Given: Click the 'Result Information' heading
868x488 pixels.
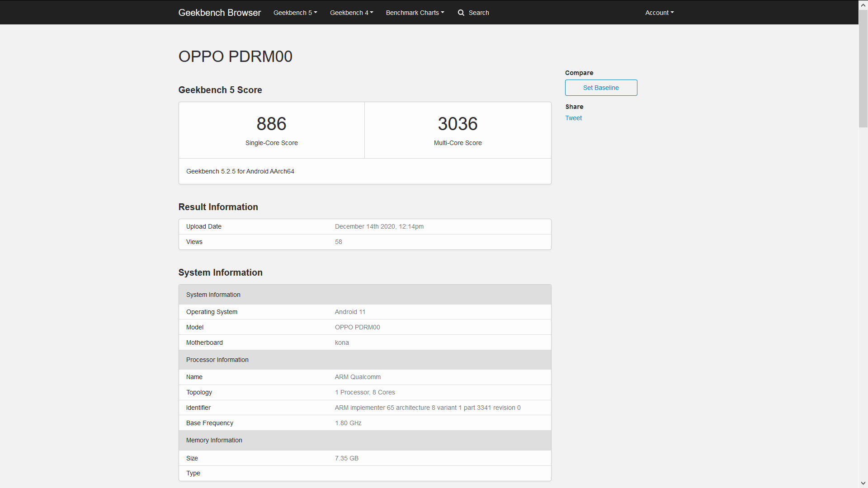Looking at the screenshot, I should pos(218,207).
